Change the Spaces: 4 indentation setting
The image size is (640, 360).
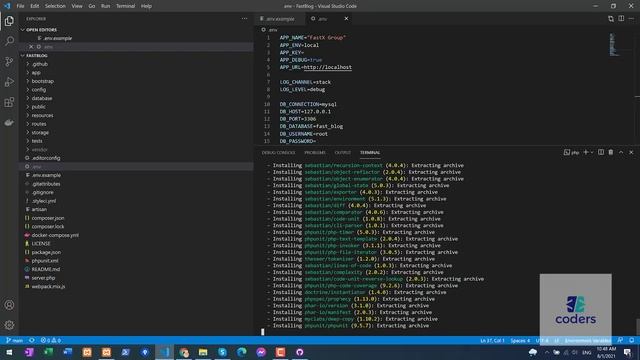tap(520, 340)
